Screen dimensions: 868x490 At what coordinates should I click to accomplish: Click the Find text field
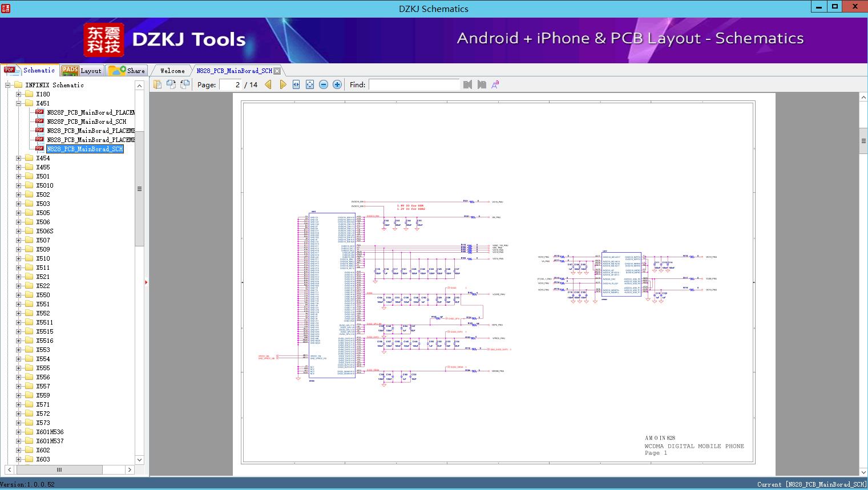click(414, 84)
